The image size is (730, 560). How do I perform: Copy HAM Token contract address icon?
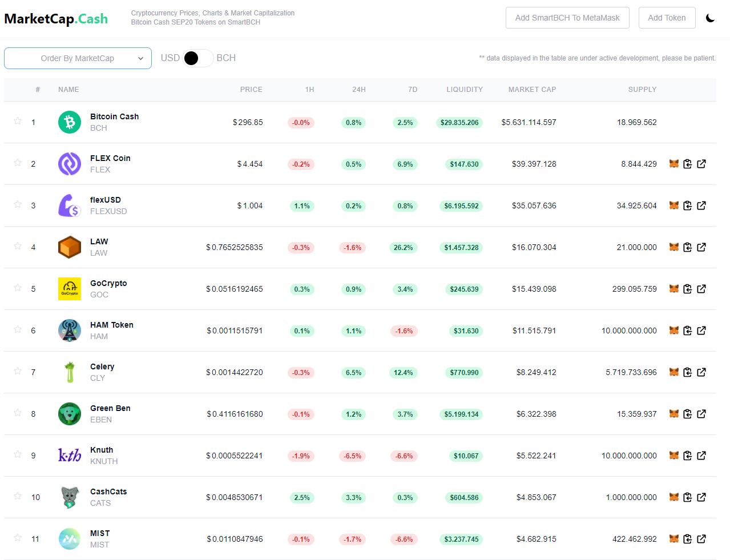(688, 331)
